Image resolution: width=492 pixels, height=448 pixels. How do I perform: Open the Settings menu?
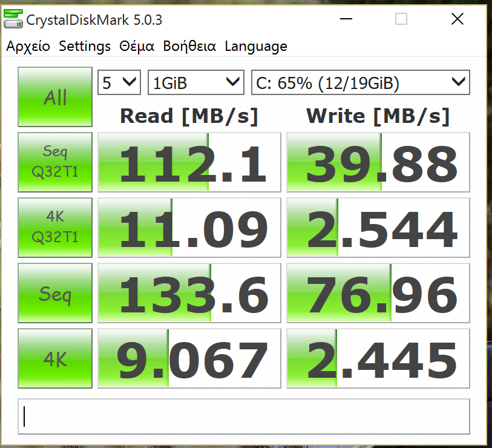pyautogui.click(x=85, y=47)
